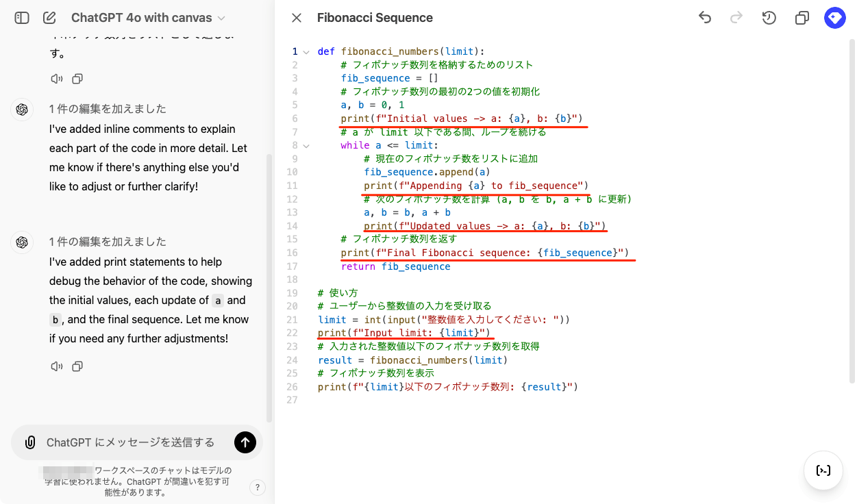
Task: Click the print Updated values statement on line 14
Action: 485,226
